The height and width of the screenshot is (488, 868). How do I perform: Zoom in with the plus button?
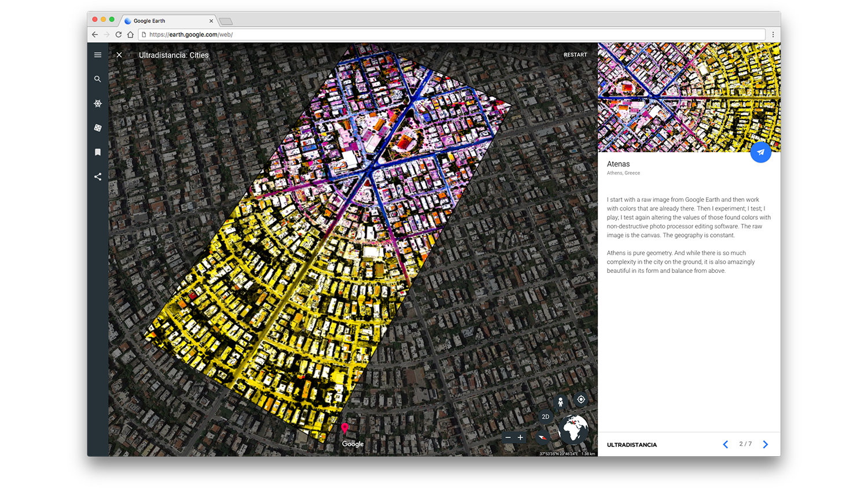(x=520, y=438)
